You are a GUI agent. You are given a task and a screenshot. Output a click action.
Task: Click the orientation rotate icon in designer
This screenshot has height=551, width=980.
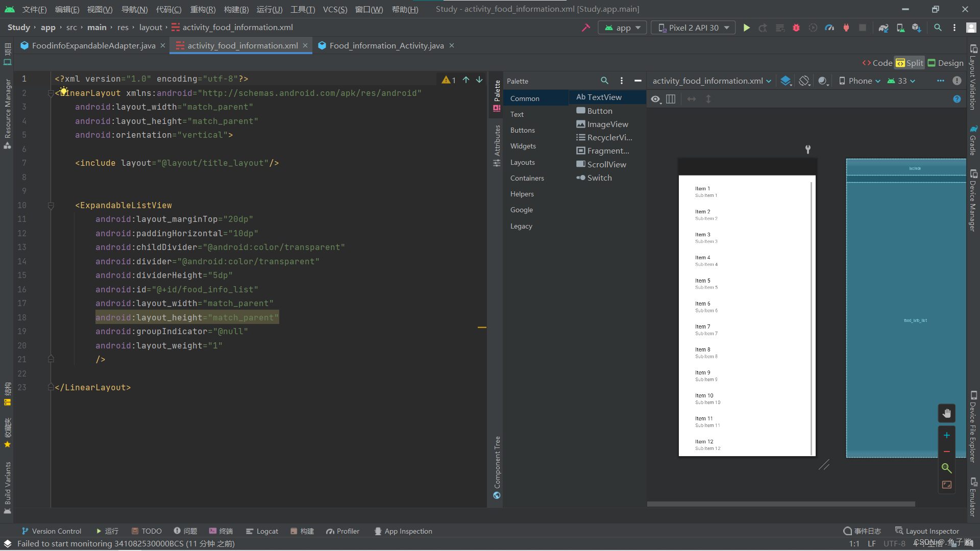tap(804, 81)
